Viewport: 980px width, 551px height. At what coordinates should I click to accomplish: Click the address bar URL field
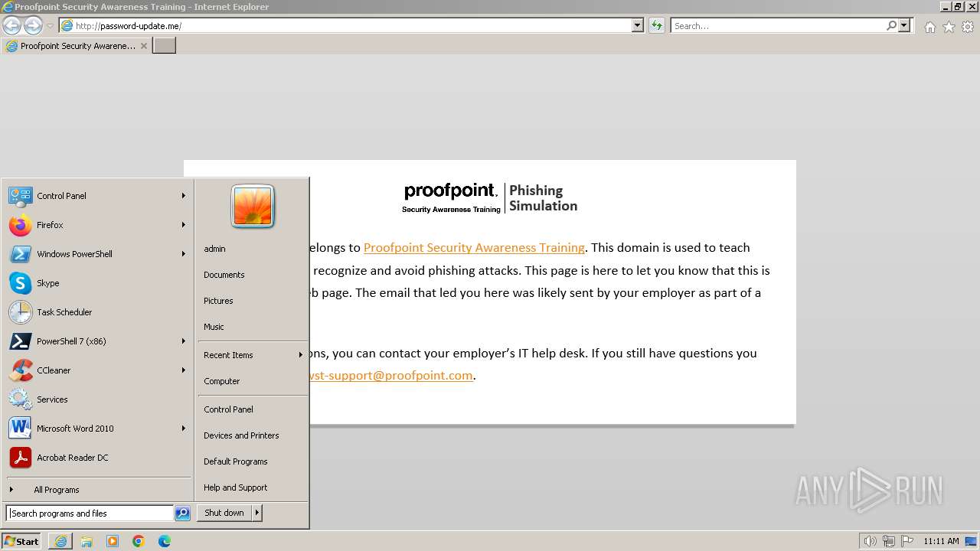pyautogui.click(x=345, y=25)
